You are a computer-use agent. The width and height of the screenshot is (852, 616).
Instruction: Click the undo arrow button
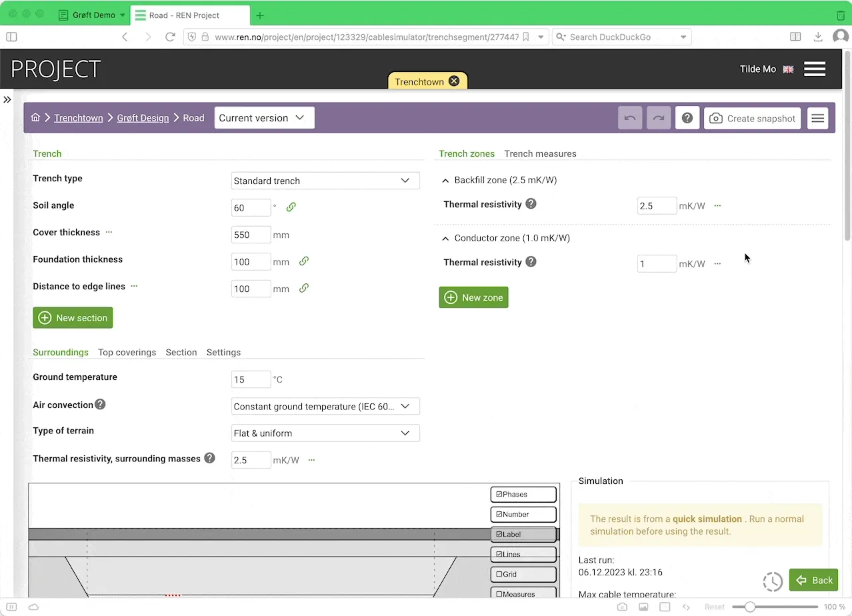pyautogui.click(x=630, y=118)
